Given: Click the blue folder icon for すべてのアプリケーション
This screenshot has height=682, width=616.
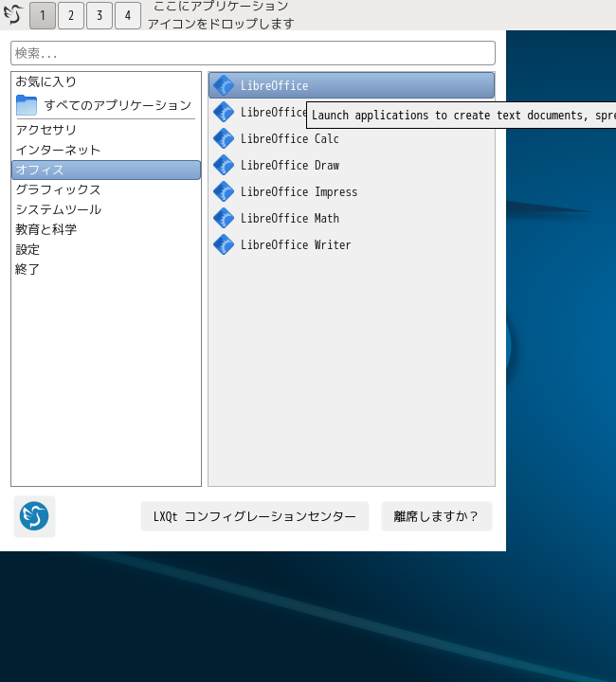Looking at the screenshot, I should (x=27, y=105).
